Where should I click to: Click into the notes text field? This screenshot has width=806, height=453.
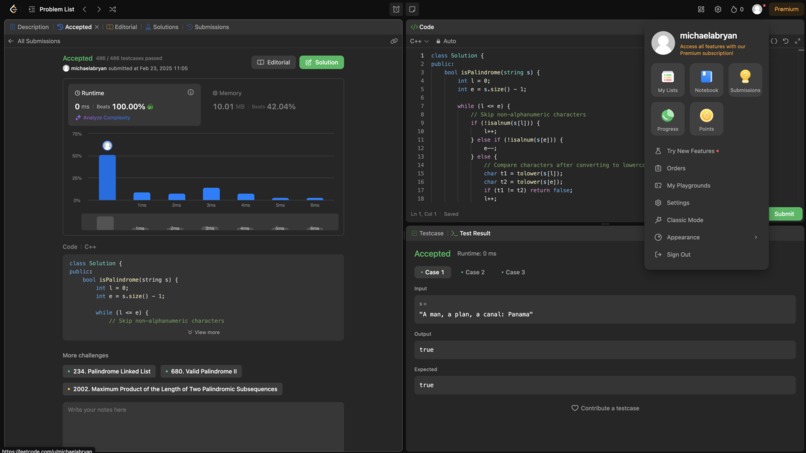(x=203, y=427)
